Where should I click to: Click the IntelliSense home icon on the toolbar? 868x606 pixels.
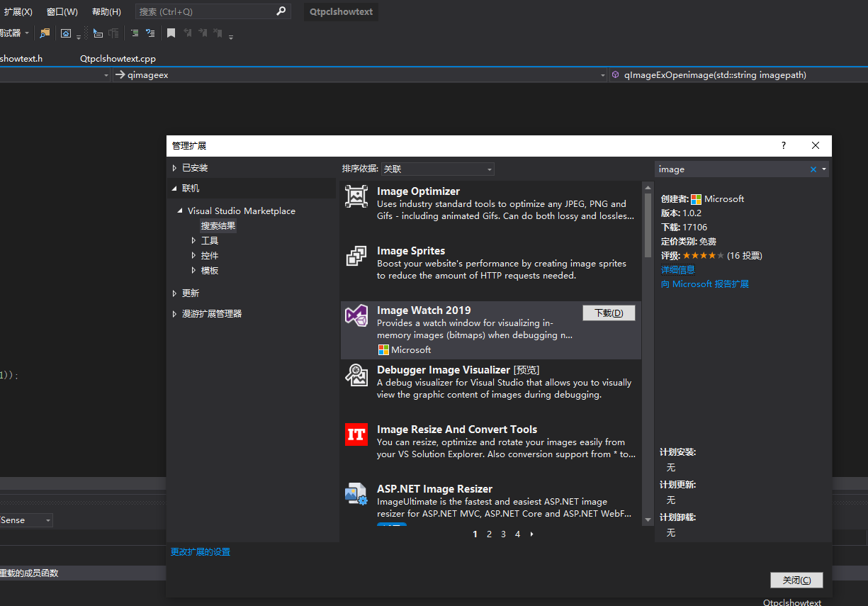pos(64,33)
